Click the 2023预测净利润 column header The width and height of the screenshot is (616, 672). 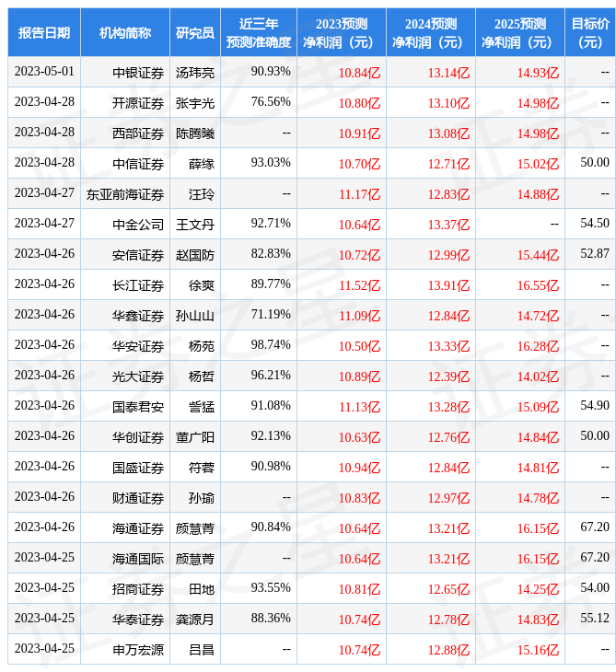[341, 32]
